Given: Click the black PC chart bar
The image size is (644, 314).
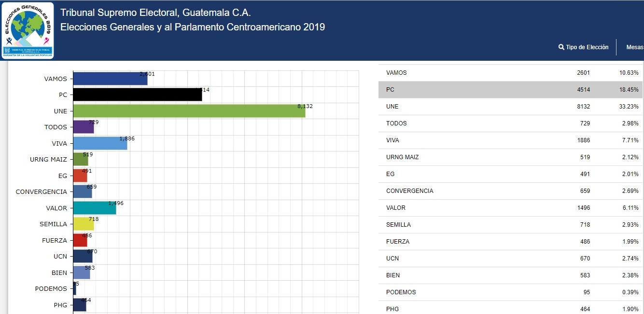Looking at the screenshot, I should 137,95.
